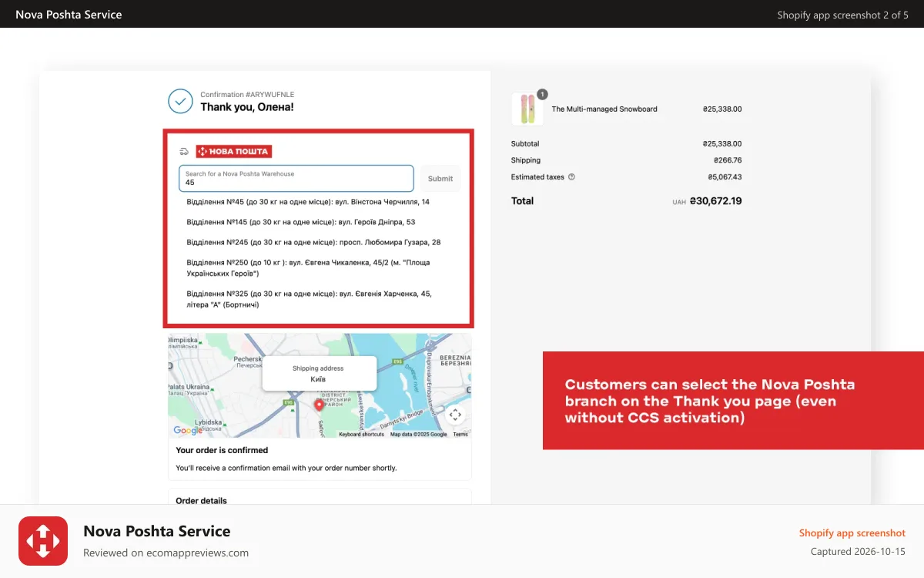Click Shopify app screenshot 2 of 5 text

pyautogui.click(x=842, y=15)
